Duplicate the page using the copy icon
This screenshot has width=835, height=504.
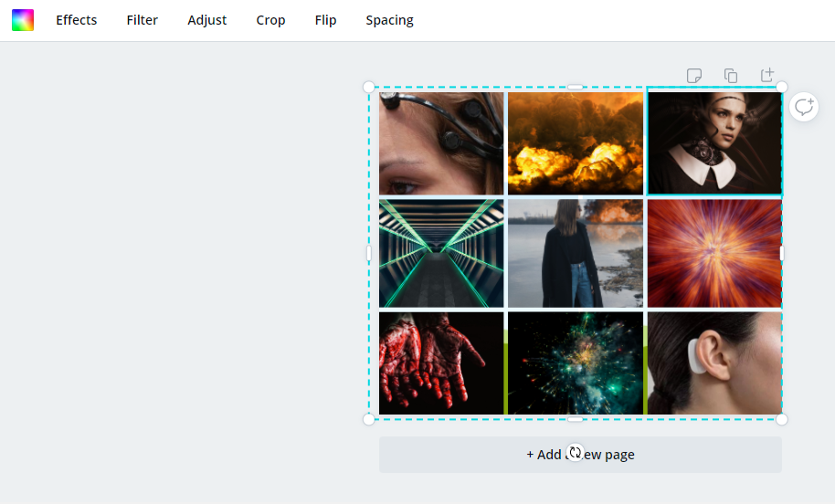(731, 75)
